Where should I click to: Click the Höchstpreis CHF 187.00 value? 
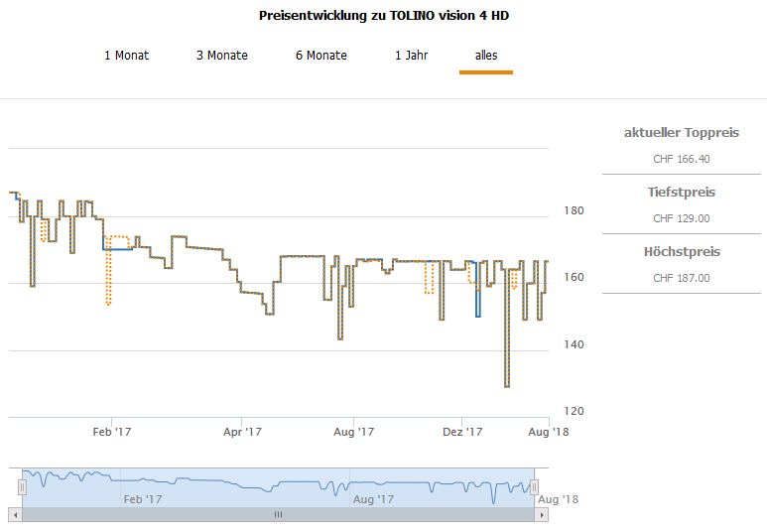tap(682, 278)
